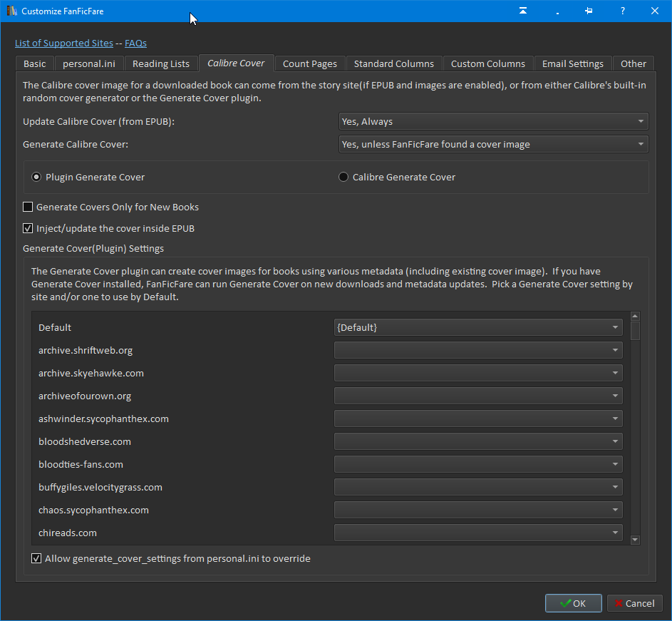
Task: Click the keep-above arrow icon in title bar
Action: (523, 11)
